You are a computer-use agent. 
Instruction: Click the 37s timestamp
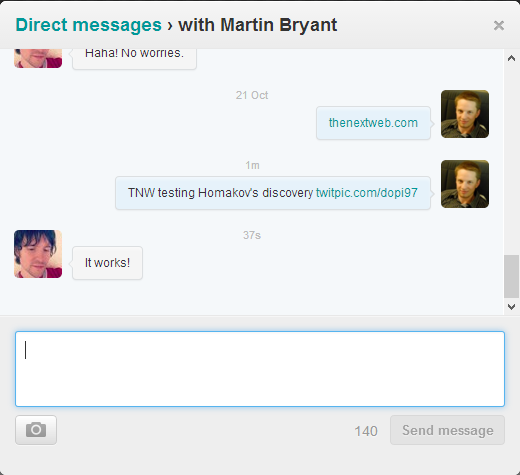click(252, 235)
